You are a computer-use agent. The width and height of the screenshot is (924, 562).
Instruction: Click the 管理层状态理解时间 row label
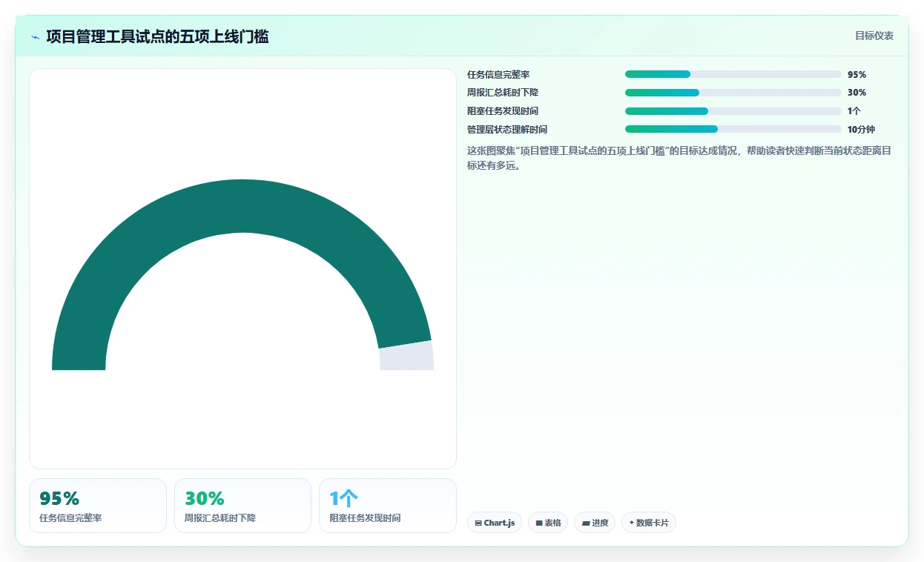point(507,130)
